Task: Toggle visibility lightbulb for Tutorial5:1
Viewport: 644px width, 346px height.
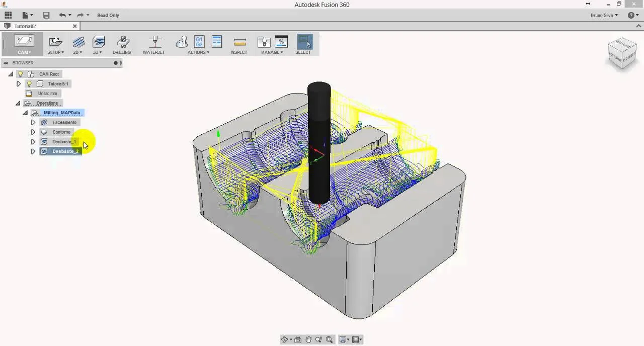Action: tap(29, 84)
